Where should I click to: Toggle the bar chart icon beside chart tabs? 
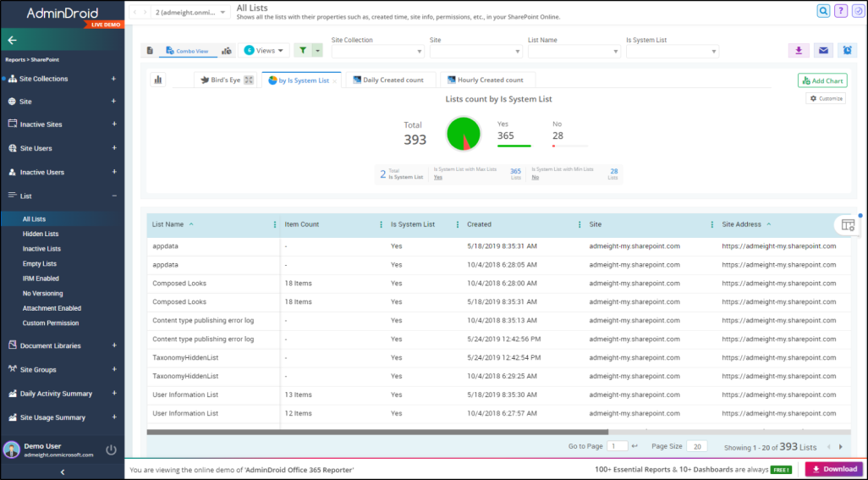point(157,80)
